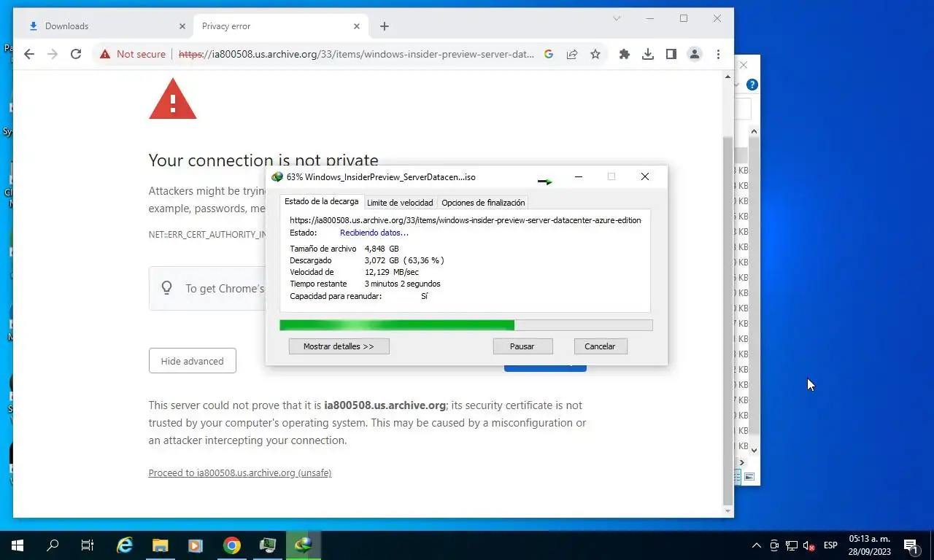Open Task View on taskbar
The width and height of the screenshot is (934, 560).
[x=88, y=545]
